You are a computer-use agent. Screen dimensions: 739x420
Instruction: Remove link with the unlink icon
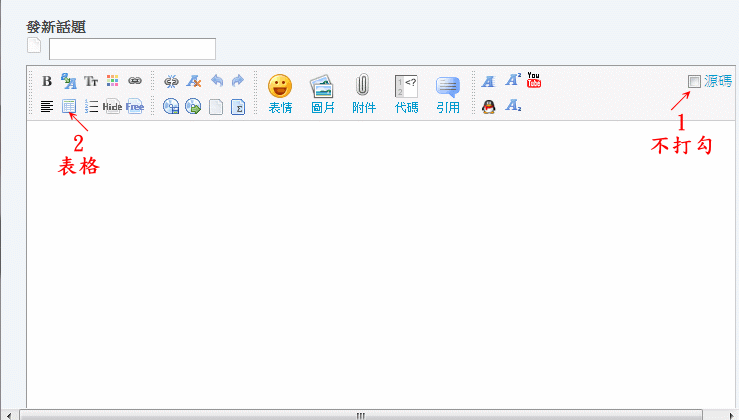[171, 81]
